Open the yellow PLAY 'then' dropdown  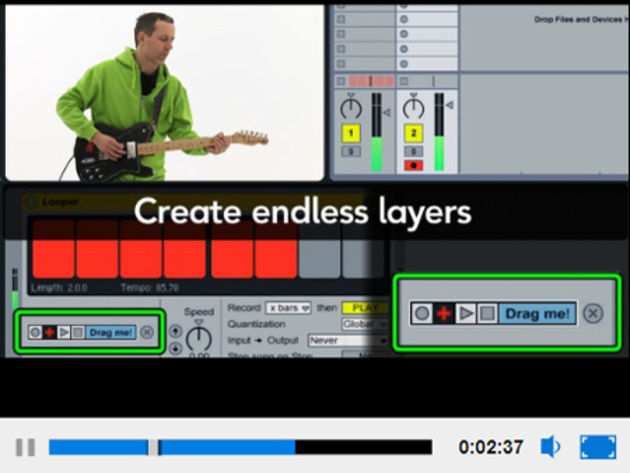point(365,308)
